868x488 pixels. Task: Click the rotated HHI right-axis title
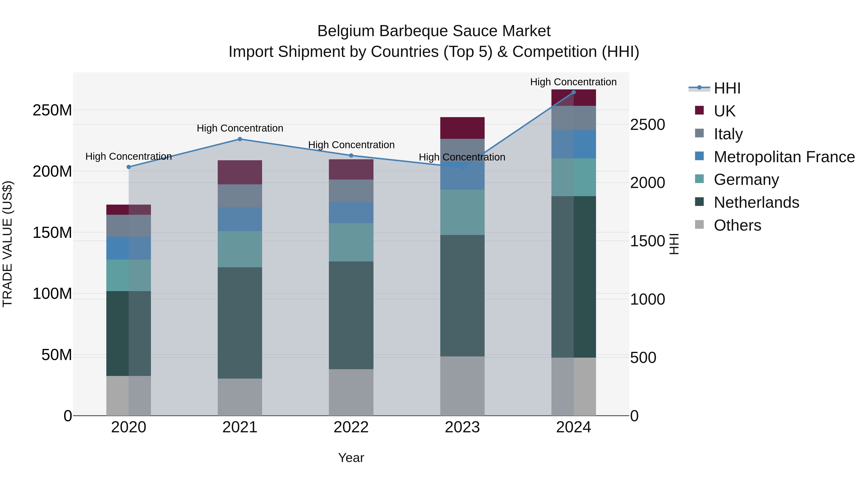tap(674, 244)
